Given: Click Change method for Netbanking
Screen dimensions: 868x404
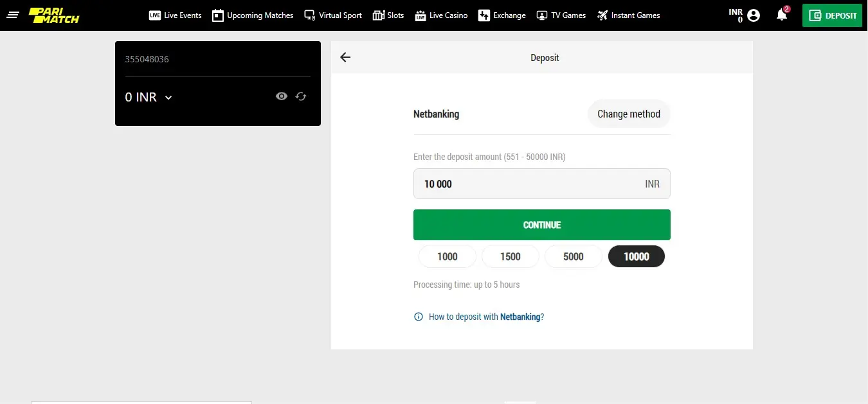Looking at the screenshot, I should (629, 114).
